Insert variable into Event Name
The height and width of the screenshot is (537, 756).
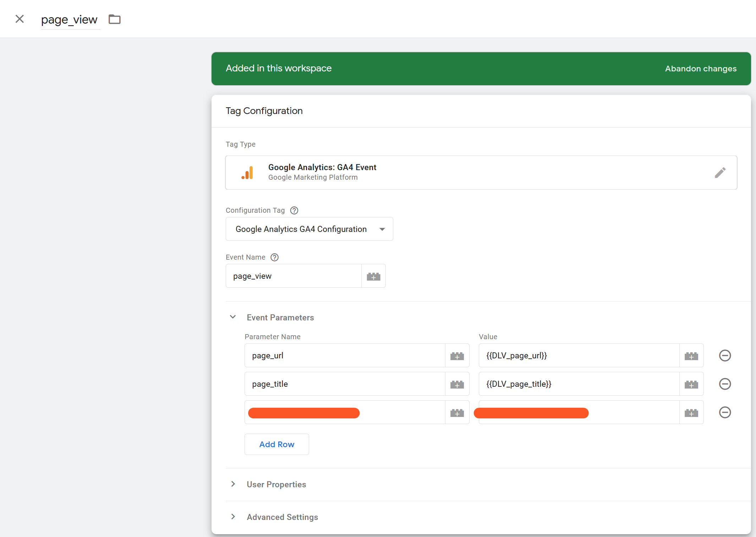click(x=373, y=276)
